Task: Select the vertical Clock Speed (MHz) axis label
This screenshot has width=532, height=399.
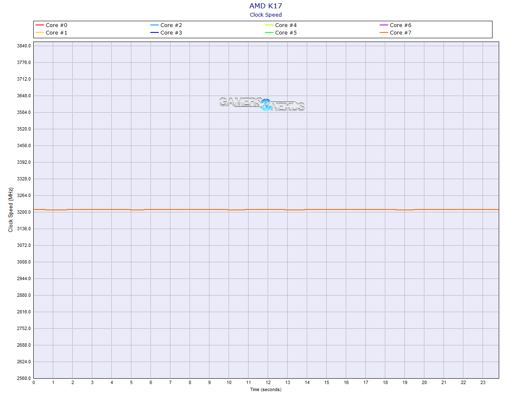Action: [11, 210]
